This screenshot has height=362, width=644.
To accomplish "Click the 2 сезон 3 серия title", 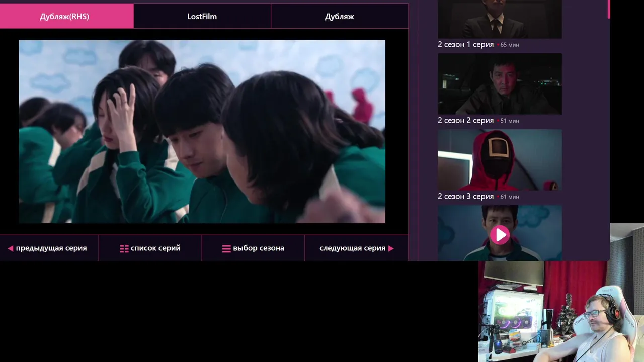I will (x=466, y=196).
